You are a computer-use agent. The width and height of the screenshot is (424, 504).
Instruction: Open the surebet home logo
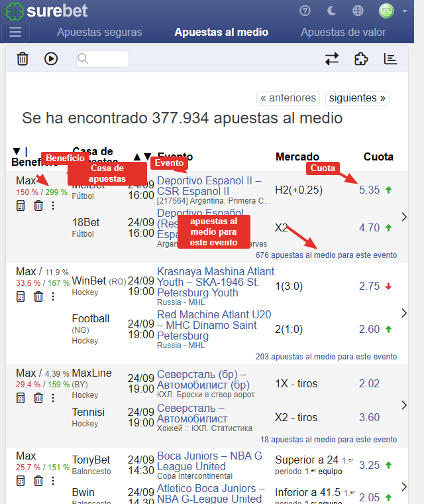click(x=47, y=11)
